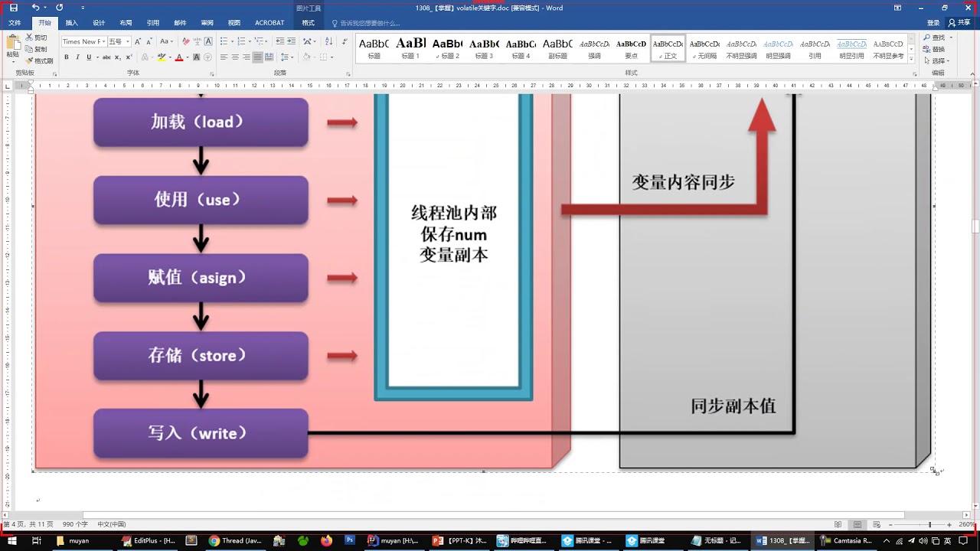Align text right
This screenshot has height=551, width=980.
[247, 57]
